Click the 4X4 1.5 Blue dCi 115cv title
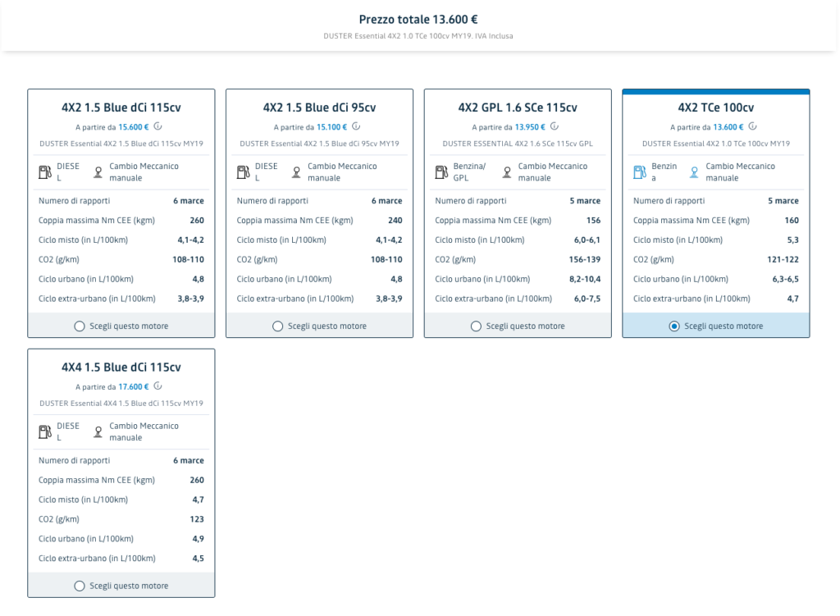The image size is (840, 616). pos(121,367)
